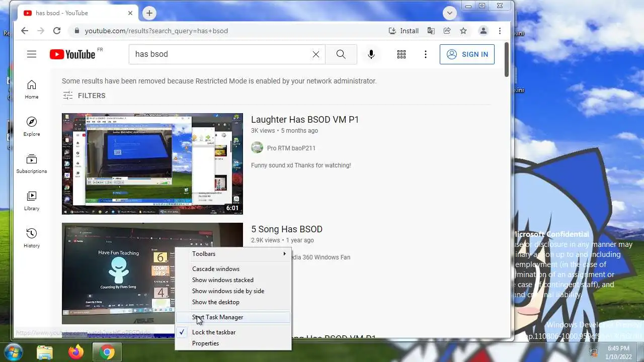Open the Windows Start orb
This screenshot has width=644, height=362.
click(x=13, y=351)
